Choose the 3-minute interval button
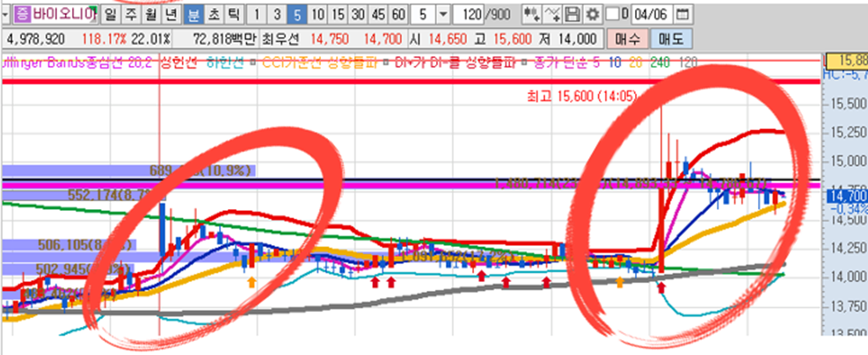This screenshot has width=868, height=355. [x=277, y=14]
